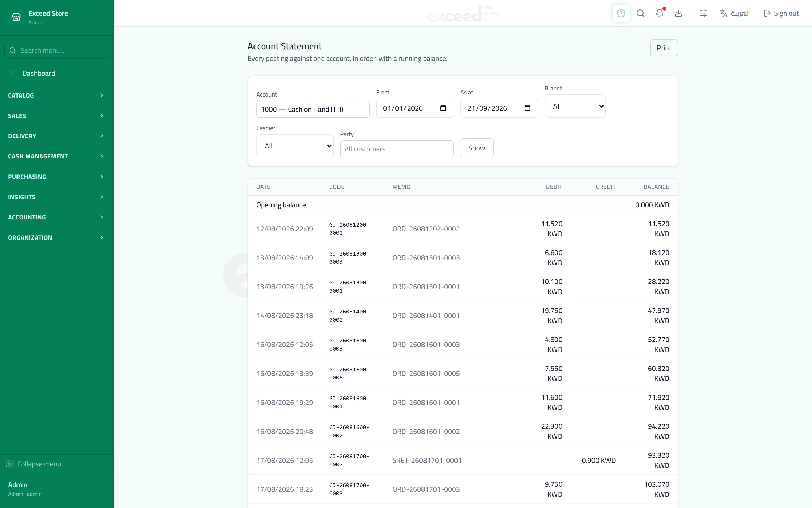Click the Opening balance row label
Screen dimensions: 812x508
[281, 205]
